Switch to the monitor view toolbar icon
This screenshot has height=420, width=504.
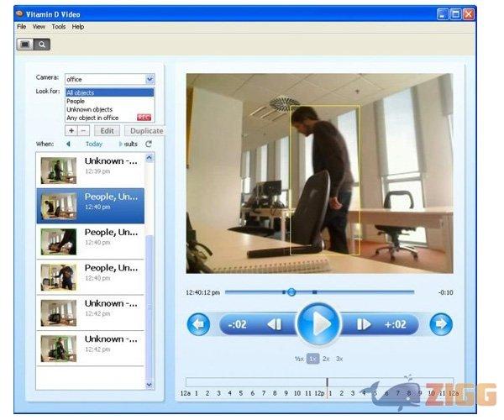[x=24, y=44]
